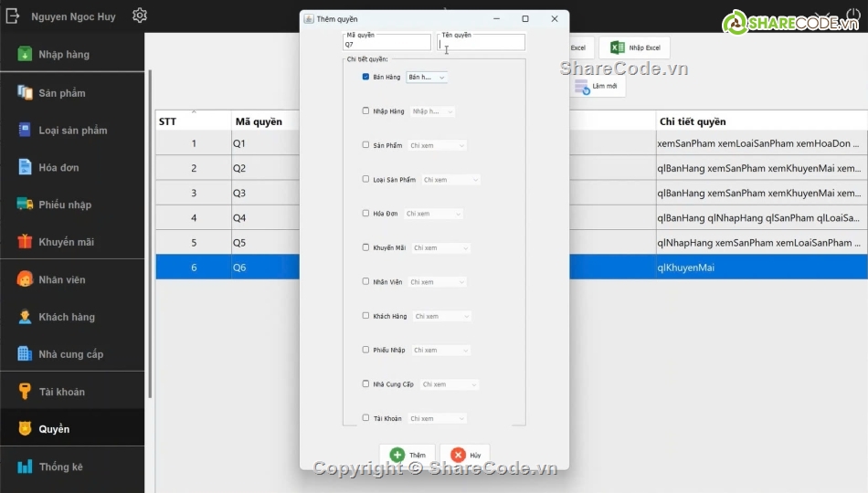Click the Nhập hàng sidebar icon

(25, 54)
